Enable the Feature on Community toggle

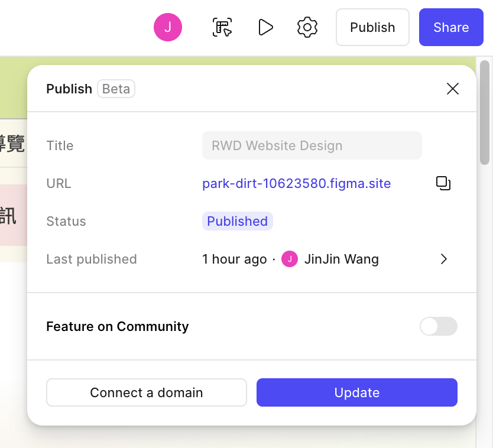[x=438, y=326]
